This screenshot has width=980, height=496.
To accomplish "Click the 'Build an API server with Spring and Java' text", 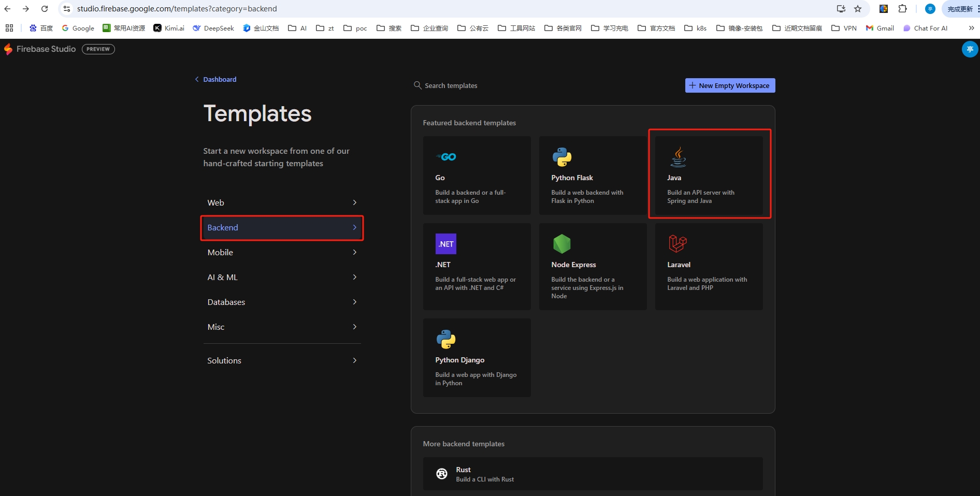I will tap(701, 197).
